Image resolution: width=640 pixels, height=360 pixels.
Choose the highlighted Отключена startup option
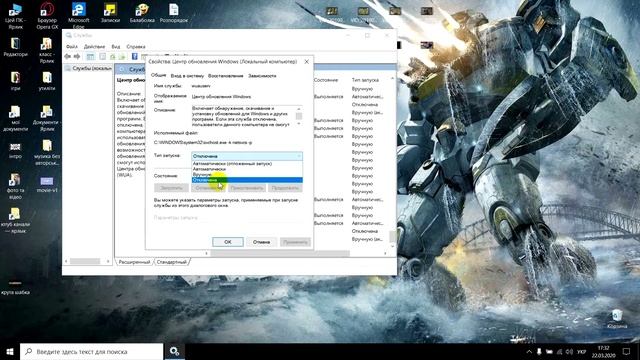[247, 180]
